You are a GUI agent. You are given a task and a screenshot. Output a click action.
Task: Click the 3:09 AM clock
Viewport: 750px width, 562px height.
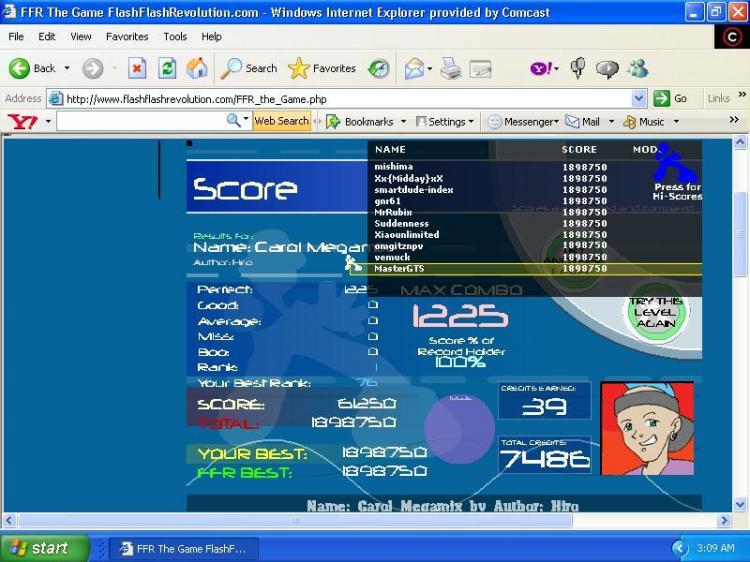[x=715, y=548]
